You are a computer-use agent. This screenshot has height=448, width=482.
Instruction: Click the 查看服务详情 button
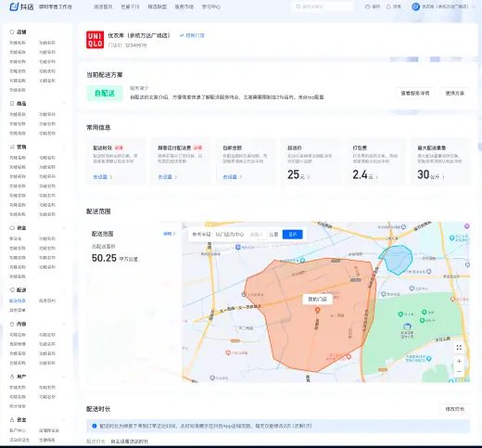[x=415, y=93]
